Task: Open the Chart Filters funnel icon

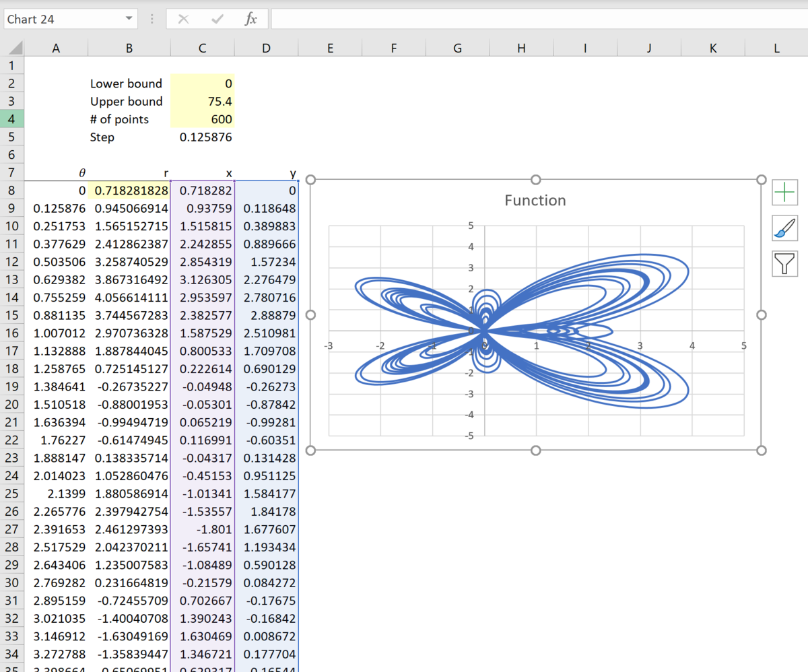Action: [785, 263]
